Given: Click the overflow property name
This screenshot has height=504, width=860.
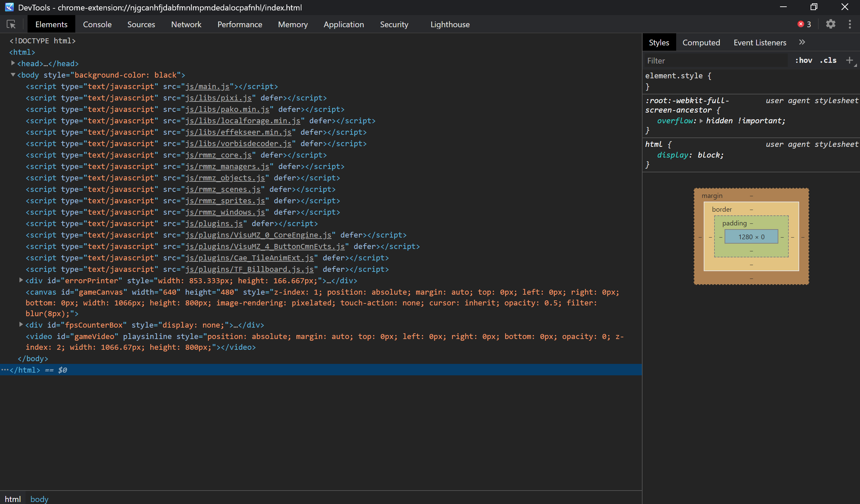Looking at the screenshot, I should point(675,121).
